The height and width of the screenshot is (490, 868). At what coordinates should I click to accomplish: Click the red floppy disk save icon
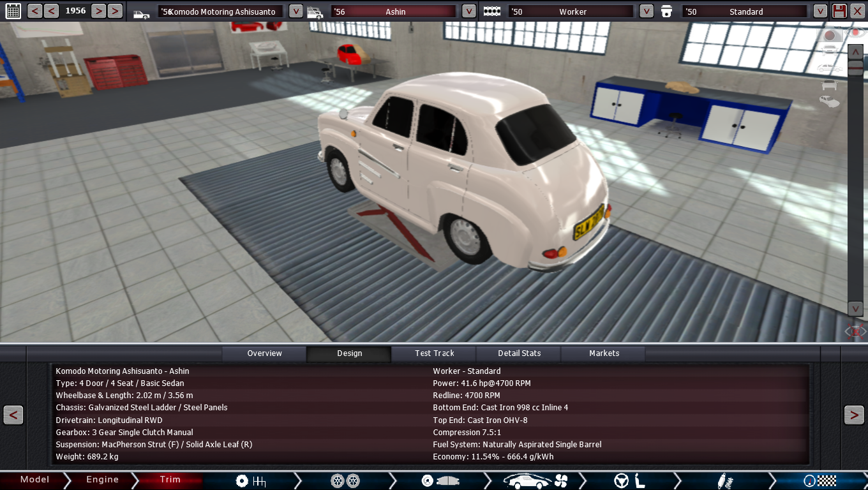tap(840, 11)
